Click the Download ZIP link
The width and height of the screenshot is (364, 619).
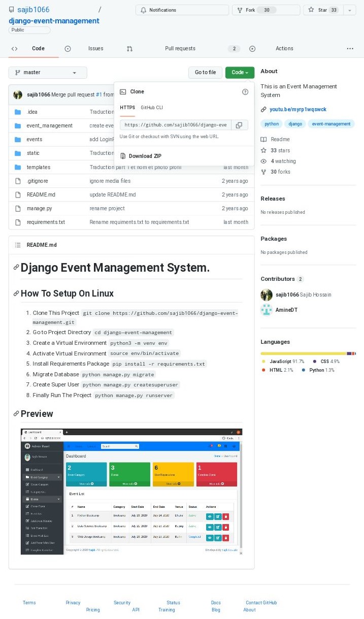point(145,156)
